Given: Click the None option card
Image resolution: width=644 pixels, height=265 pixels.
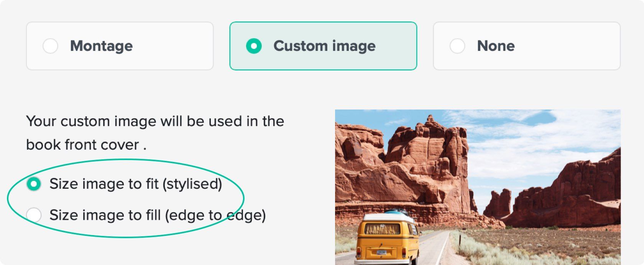Looking at the screenshot, I should pos(527,46).
